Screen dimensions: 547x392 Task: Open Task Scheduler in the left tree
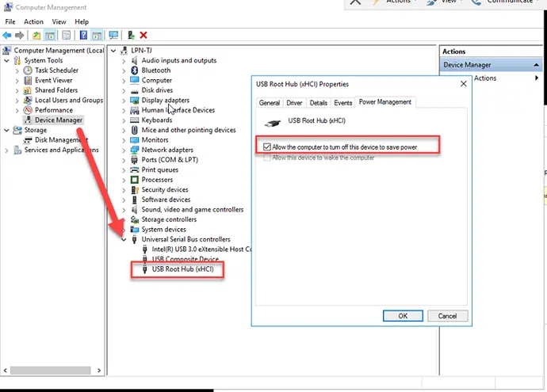pos(55,70)
